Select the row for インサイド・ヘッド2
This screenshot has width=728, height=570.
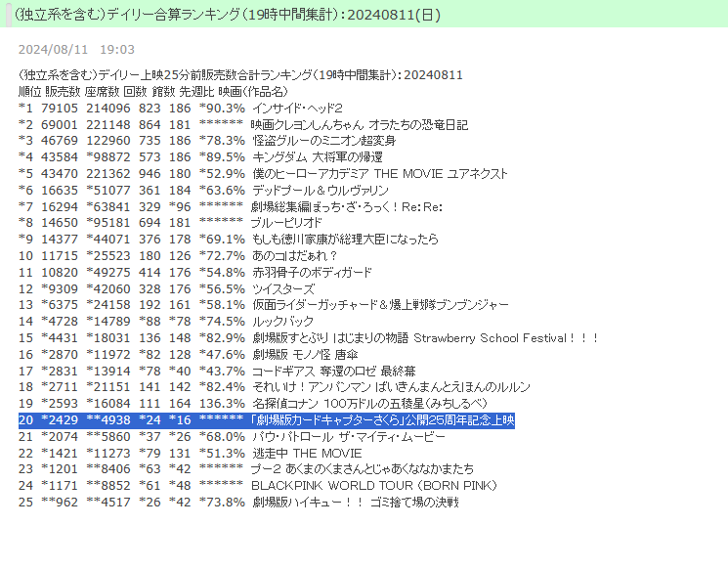(181, 109)
